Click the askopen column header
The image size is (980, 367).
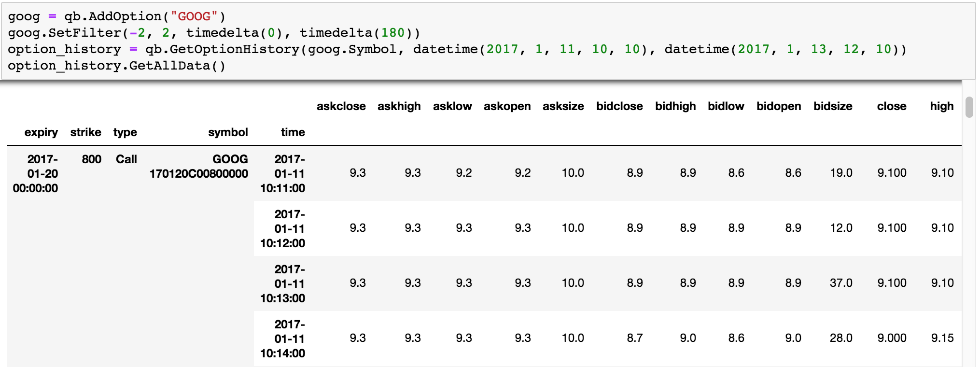(x=507, y=106)
